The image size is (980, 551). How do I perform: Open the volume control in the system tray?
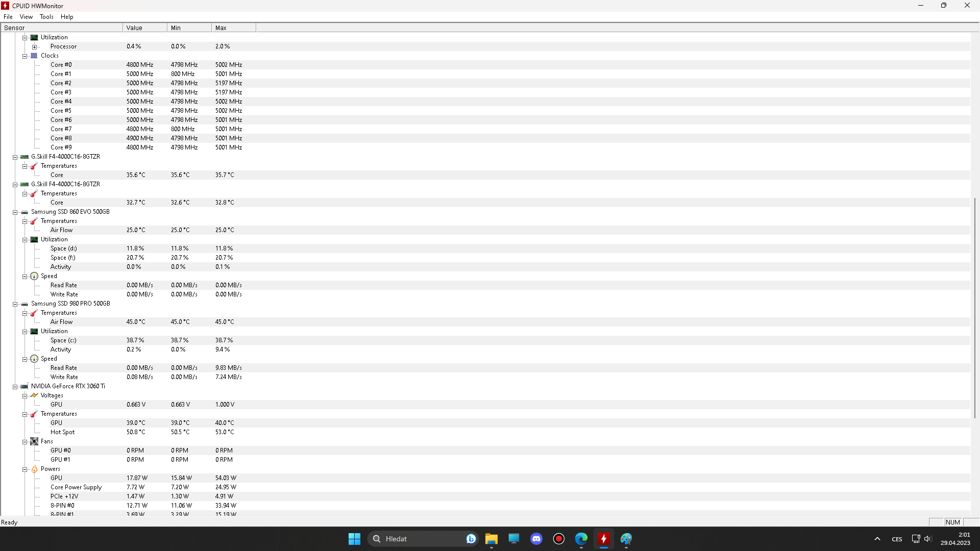click(x=927, y=539)
